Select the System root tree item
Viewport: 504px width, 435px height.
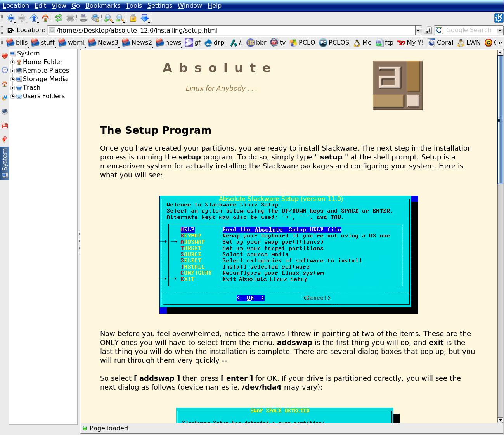click(x=25, y=54)
